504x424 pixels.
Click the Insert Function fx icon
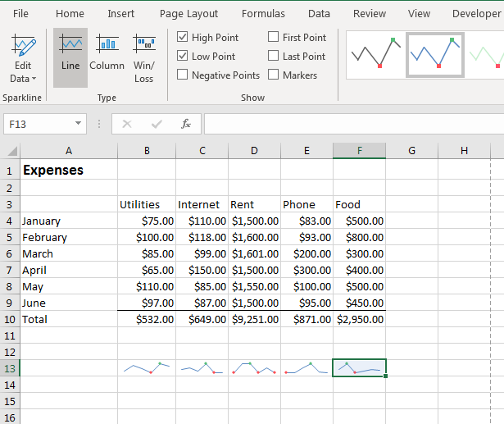click(x=186, y=124)
